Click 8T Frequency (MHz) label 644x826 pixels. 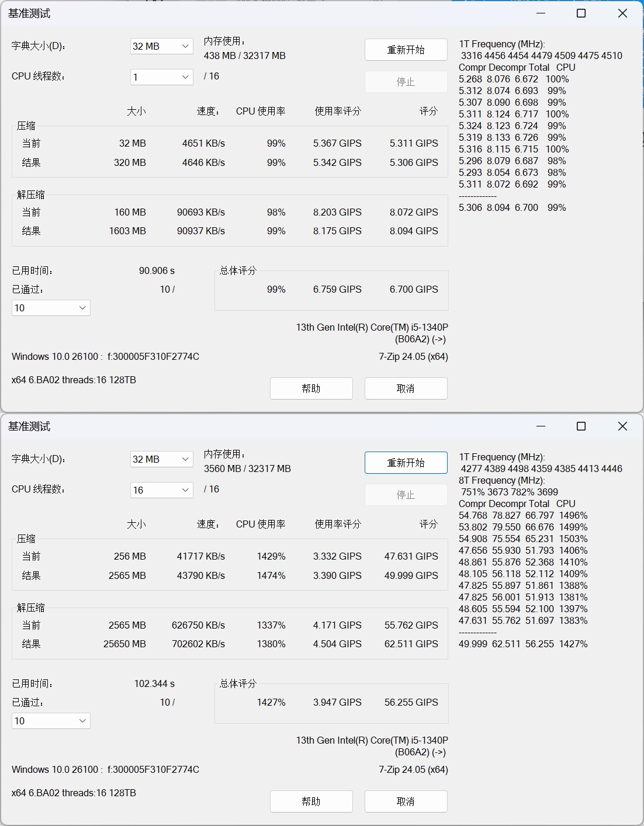[502, 480]
